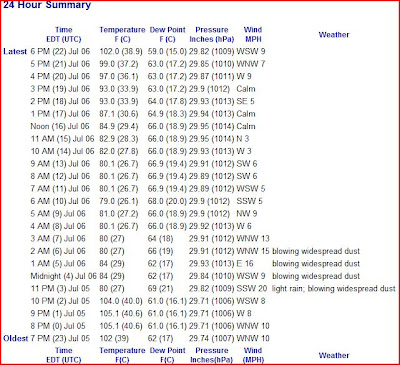Click the time cell 10 AM (14) Jul 06
400x365 pixels.
coord(63,151)
